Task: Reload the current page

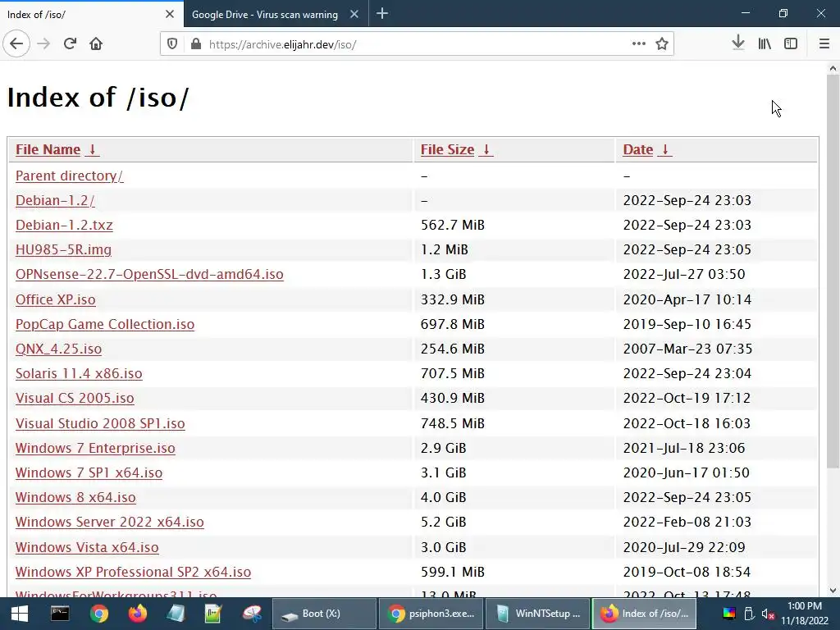Action: point(70,43)
